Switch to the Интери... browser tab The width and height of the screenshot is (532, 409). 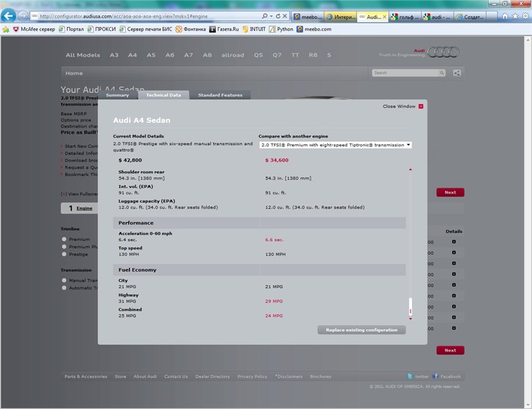(340, 17)
